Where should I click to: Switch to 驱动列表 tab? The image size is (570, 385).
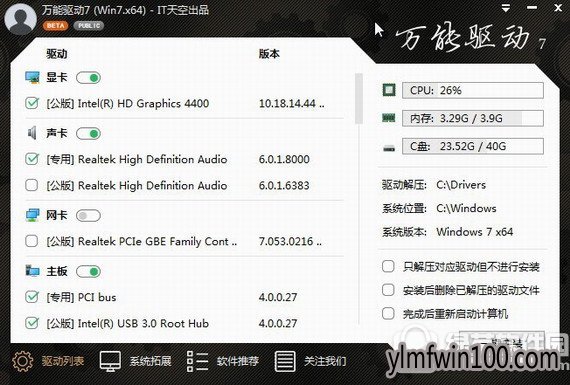(63, 361)
